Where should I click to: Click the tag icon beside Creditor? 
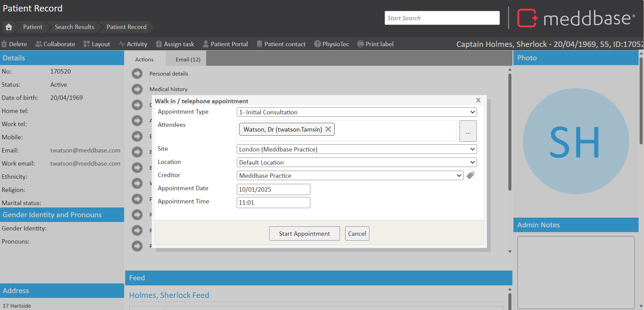click(471, 175)
